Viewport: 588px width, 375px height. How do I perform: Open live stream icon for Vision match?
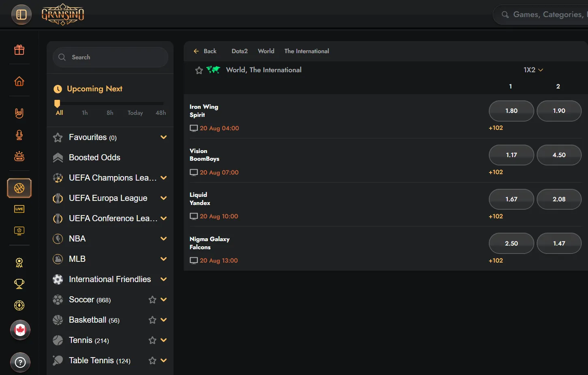pos(194,172)
